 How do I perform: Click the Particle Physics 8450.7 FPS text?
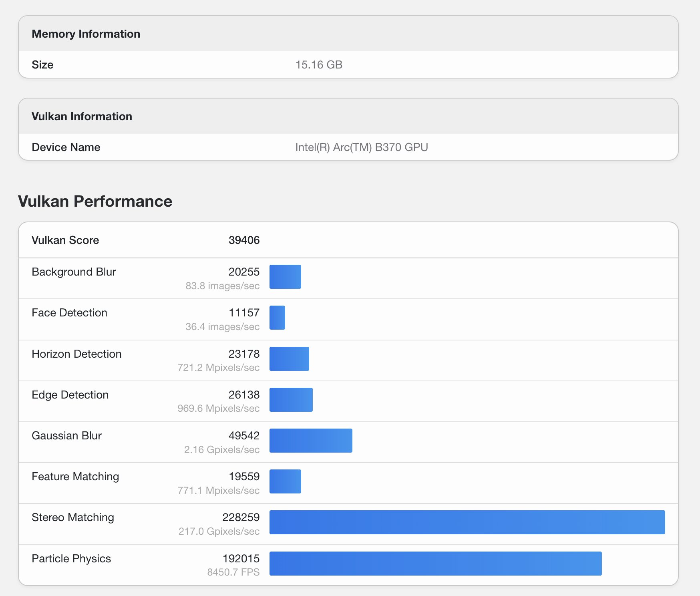click(x=233, y=572)
